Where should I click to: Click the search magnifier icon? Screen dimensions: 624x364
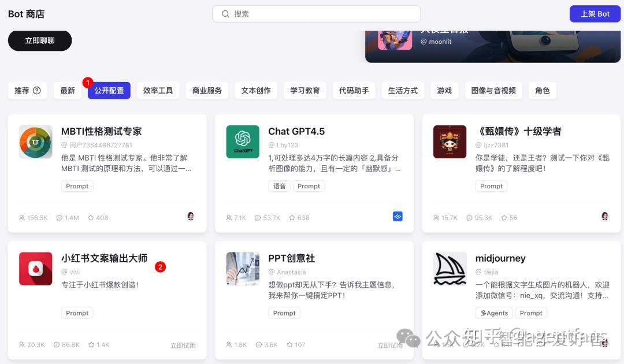[x=226, y=13]
